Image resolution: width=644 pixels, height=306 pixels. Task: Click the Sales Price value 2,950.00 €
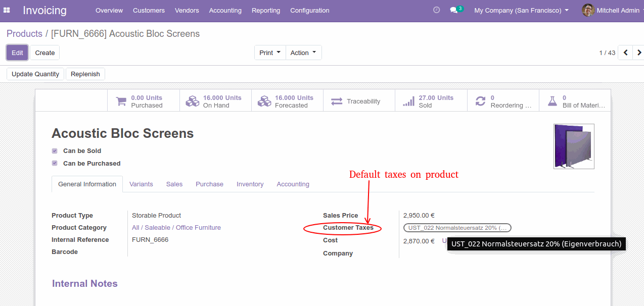pos(419,216)
